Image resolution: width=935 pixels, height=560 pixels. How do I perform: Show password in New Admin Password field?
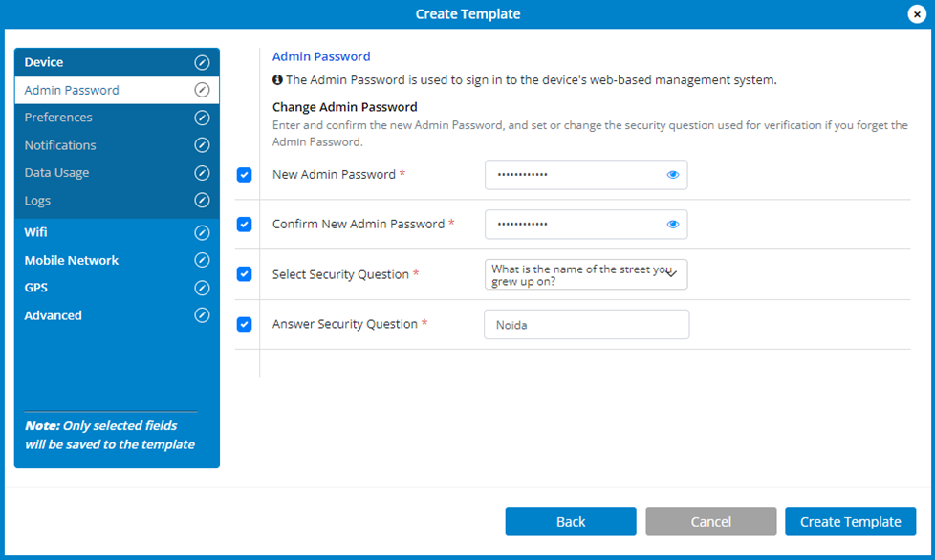click(x=673, y=175)
